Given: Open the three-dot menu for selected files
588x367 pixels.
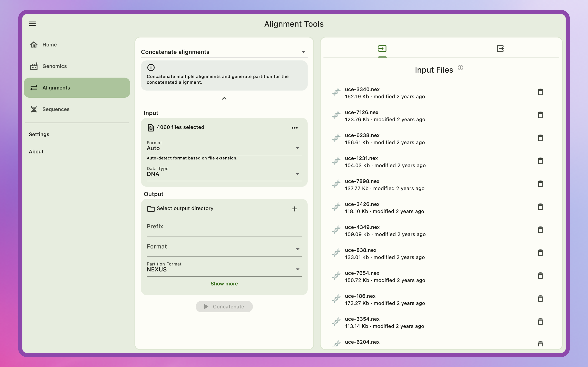Looking at the screenshot, I should pos(294,127).
